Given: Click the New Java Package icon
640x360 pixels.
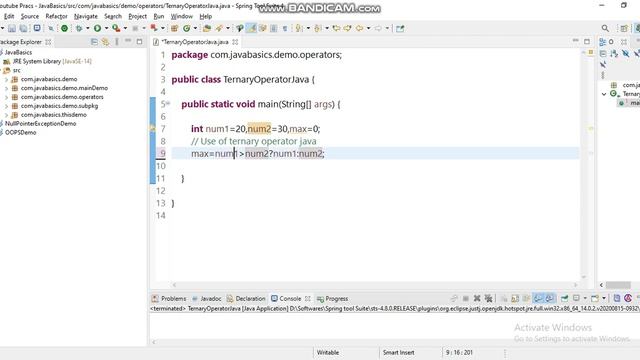Looking at the screenshot, I should [174, 28].
